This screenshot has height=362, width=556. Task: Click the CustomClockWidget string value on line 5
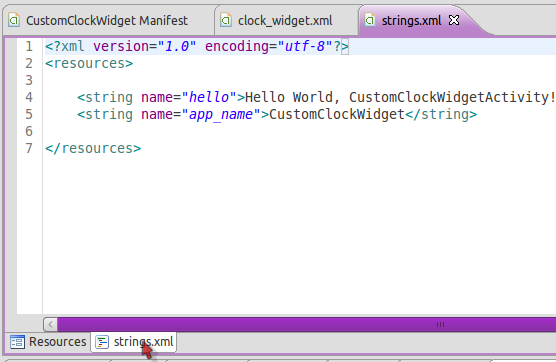[337, 114]
